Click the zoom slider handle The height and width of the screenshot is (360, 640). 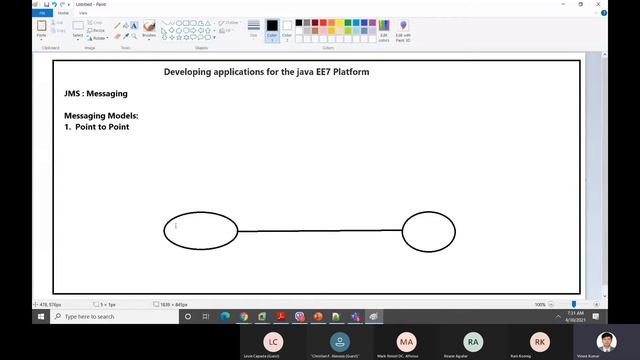coord(574,304)
